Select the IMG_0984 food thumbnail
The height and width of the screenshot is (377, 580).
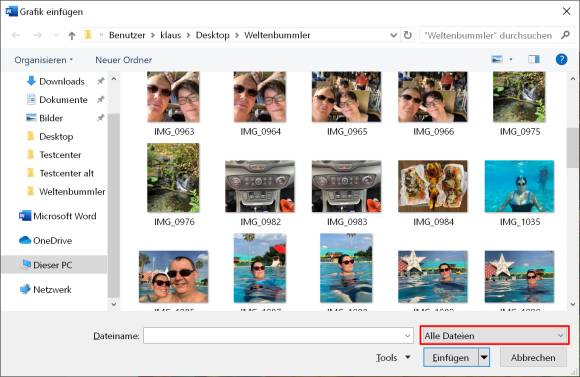433,186
